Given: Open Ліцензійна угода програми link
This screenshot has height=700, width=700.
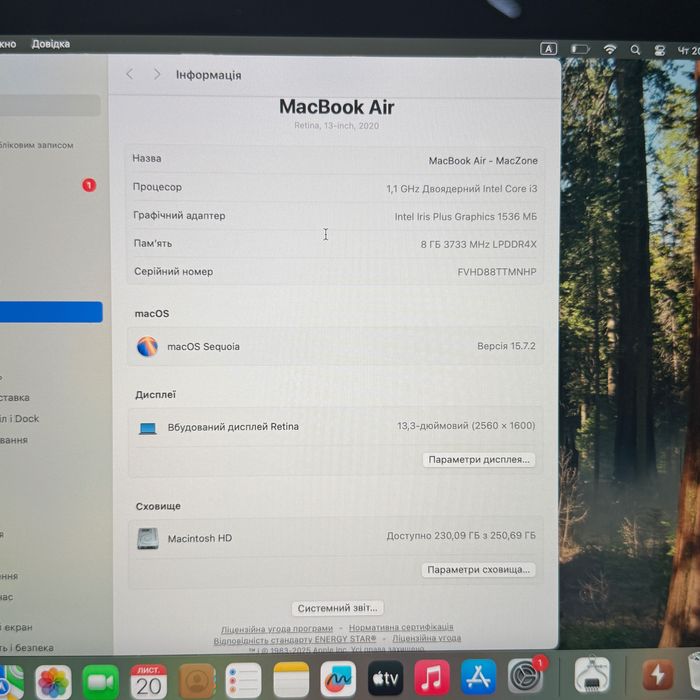Looking at the screenshot, I should tap(277, 629).
